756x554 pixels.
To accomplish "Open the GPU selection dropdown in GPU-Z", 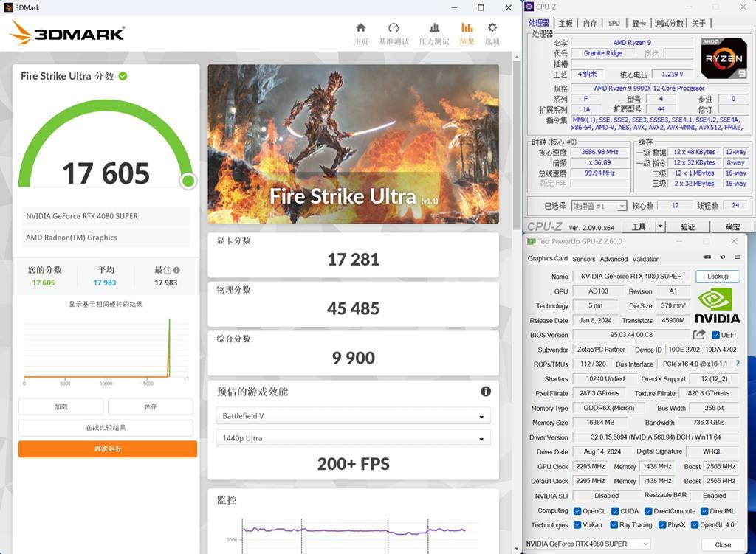I will [x=587, y=544].
